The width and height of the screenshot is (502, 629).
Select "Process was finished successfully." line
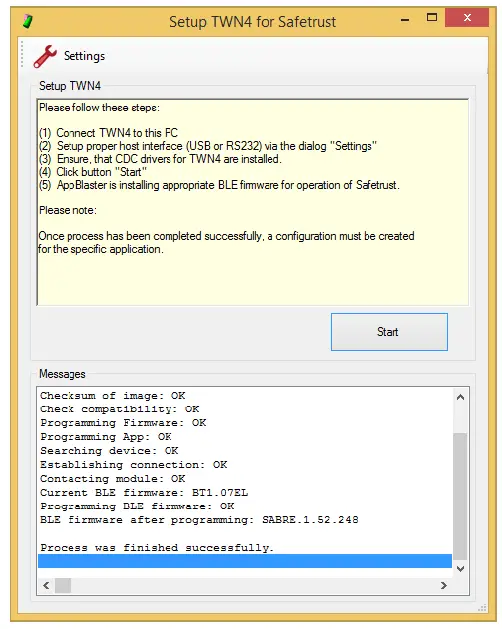[157, 548]
